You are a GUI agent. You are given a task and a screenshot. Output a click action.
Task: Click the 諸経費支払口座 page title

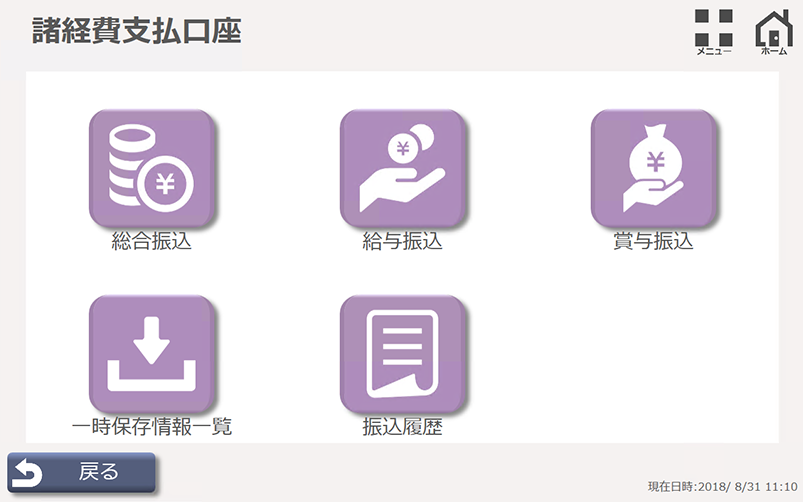(x=136, y=30)
